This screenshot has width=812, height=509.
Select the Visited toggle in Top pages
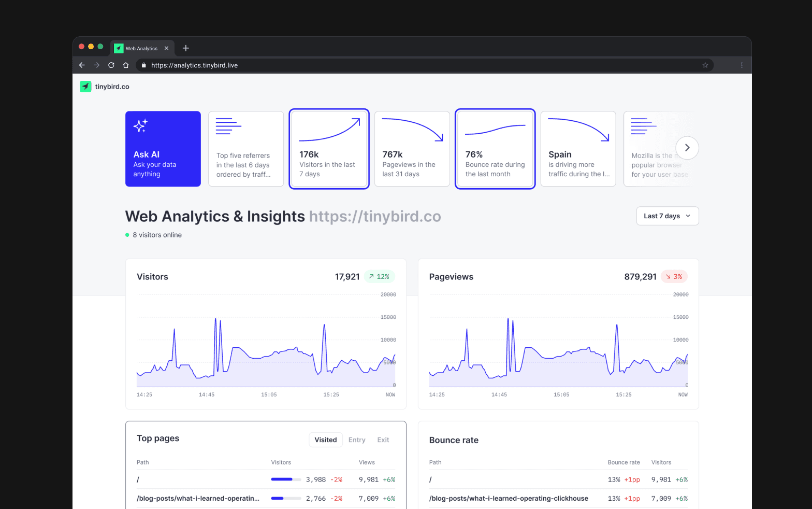click(x=325, y=440)
